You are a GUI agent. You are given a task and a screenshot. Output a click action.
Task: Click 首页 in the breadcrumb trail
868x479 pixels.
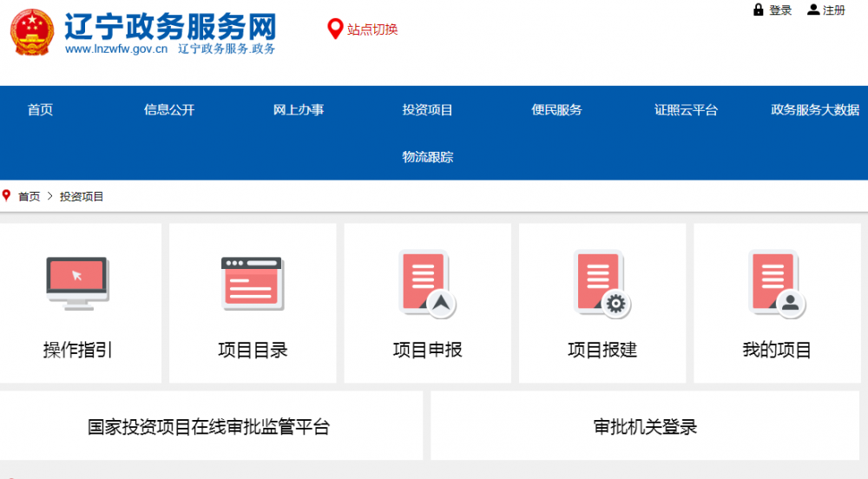(29, 197)
